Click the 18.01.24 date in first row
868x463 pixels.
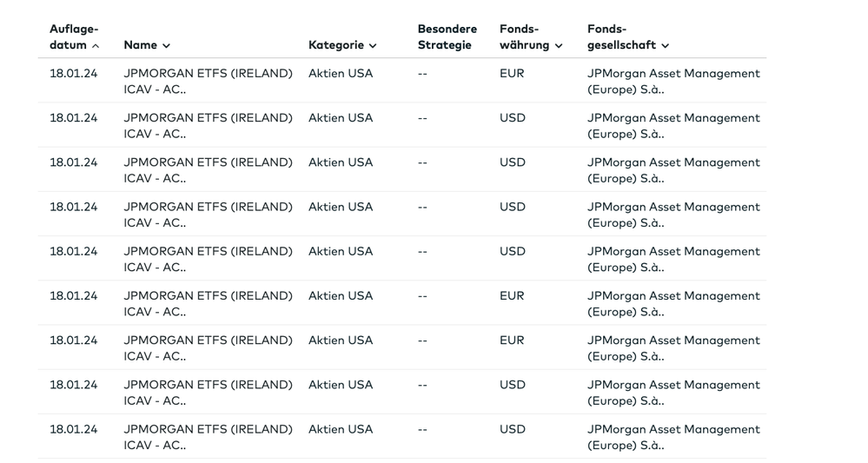pyautogui.click(x=73, y=74)
